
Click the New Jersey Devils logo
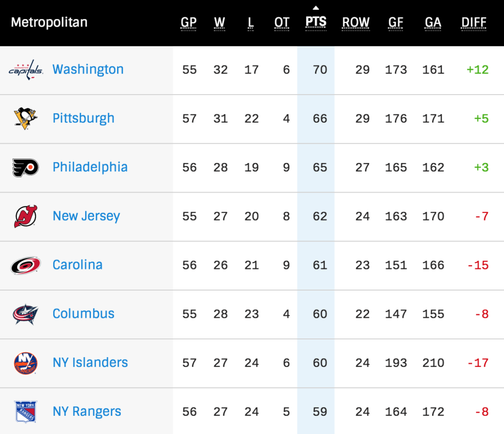pyautogui.click(x=26, y=216)
